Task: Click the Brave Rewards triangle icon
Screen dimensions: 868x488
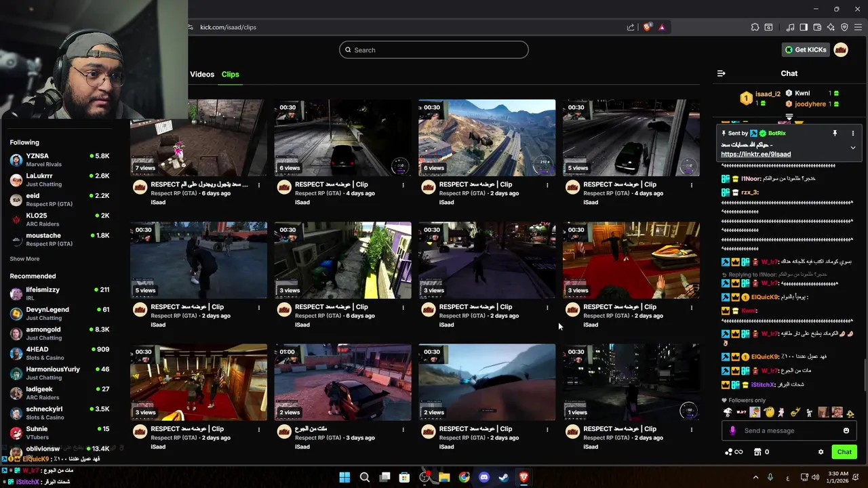Action: pos(662,27)
